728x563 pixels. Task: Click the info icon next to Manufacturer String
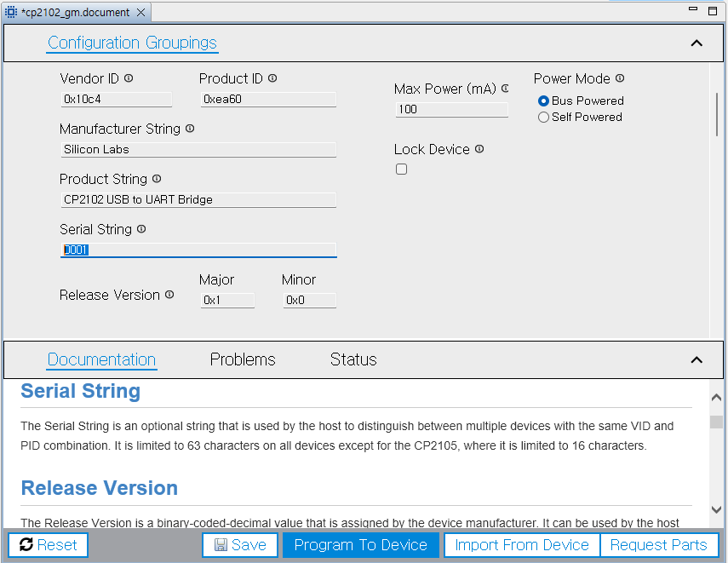point(190,129)
